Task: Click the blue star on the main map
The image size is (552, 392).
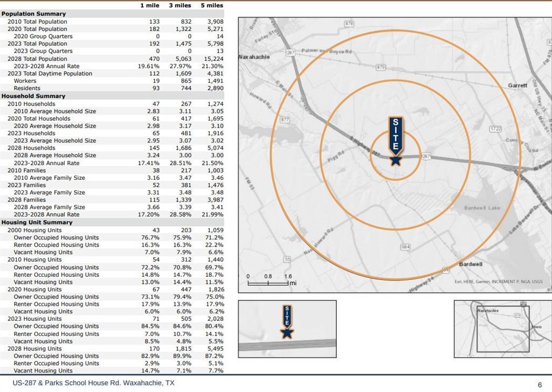Action: pyautogui.click(x=396, y=160)
